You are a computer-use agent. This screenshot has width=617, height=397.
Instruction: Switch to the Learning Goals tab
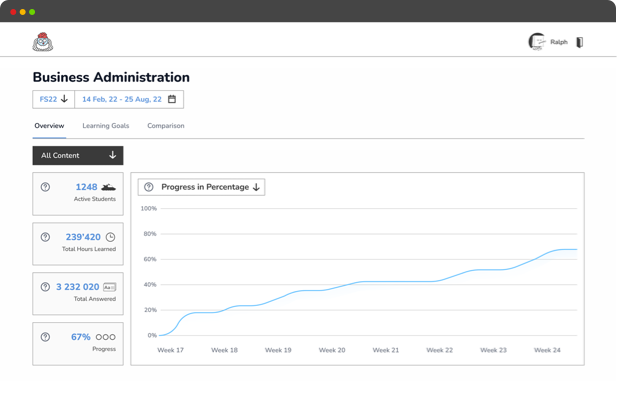pyautogui.click(x=105, y=126)
